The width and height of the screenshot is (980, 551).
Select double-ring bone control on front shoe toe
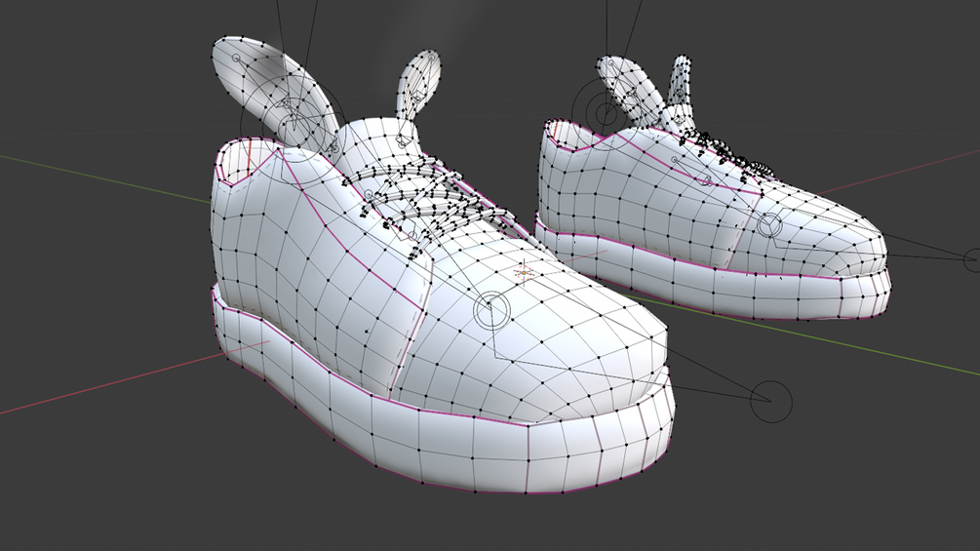coord(491,310)
